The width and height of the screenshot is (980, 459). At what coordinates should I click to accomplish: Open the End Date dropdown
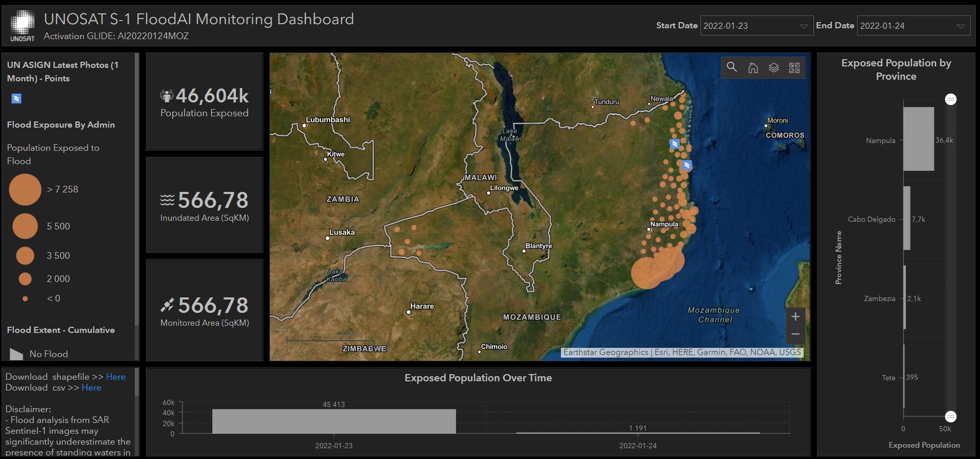913,26
